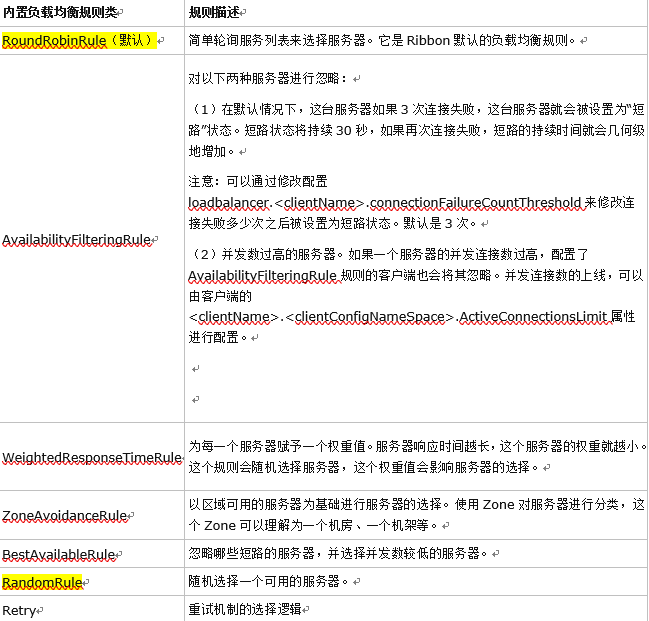Screen dimensions: 649x621
Task: Click the line 进行配置。
Action: (x=218, y=337)
